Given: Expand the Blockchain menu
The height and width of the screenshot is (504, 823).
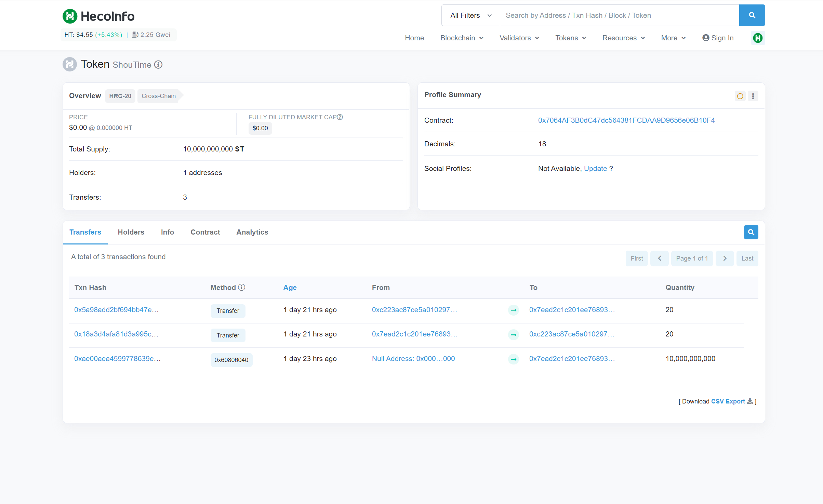Looking at the screenshot, I should coord(462,38).
